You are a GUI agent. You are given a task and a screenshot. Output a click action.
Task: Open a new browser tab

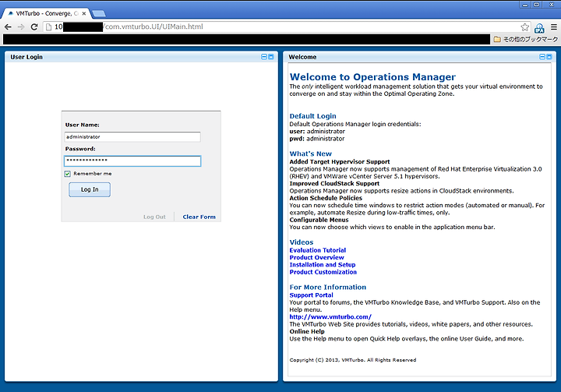[x=99, y=13]
